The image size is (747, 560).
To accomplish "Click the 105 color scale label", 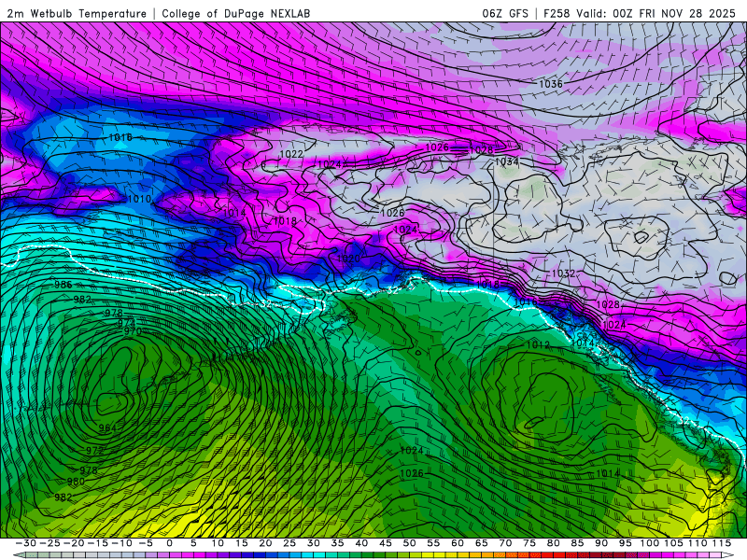I will click(673, 543).
